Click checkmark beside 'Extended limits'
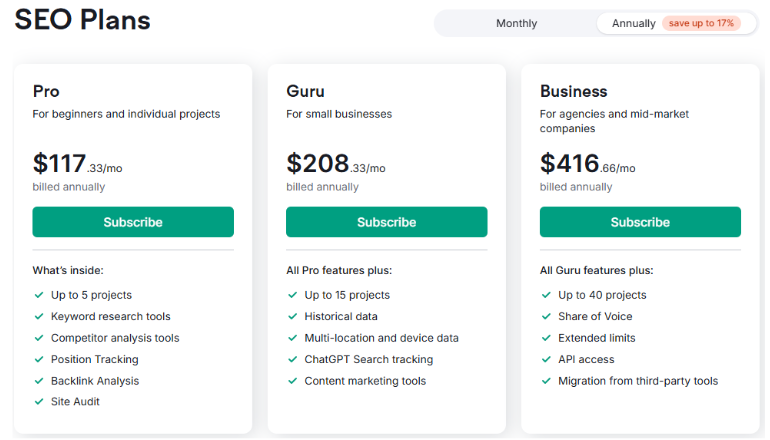Screen dimensions: 770x440 pyautogui.click(x=546, y=338)
